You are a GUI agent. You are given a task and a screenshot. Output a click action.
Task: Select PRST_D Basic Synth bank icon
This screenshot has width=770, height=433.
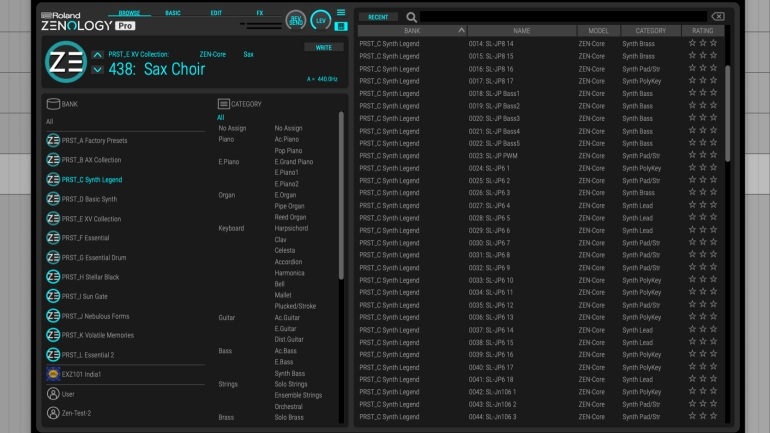tap(53, 199)
